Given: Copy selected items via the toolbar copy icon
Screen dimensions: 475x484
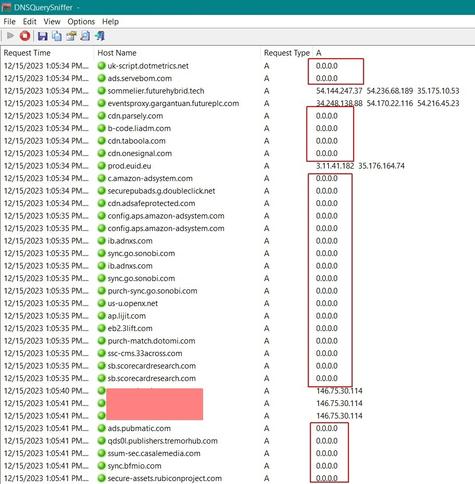Looking at the screenshot, I should click(57, 36).
